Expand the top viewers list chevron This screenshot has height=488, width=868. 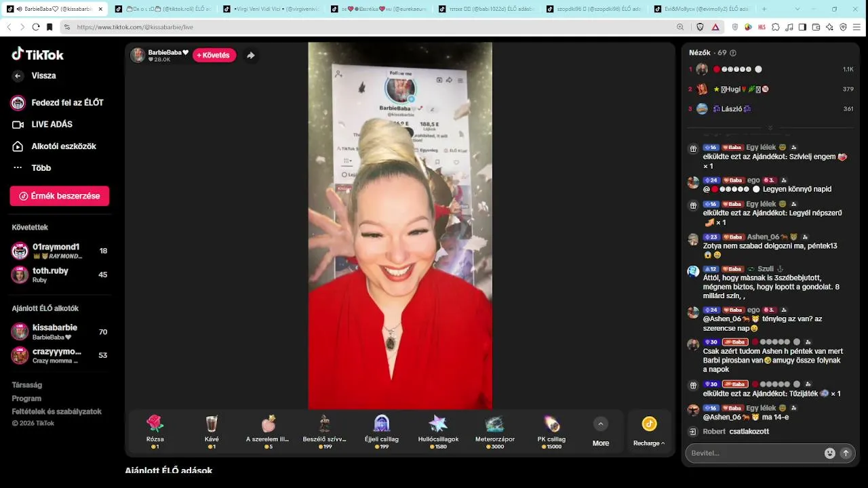[x=770, y=128]
